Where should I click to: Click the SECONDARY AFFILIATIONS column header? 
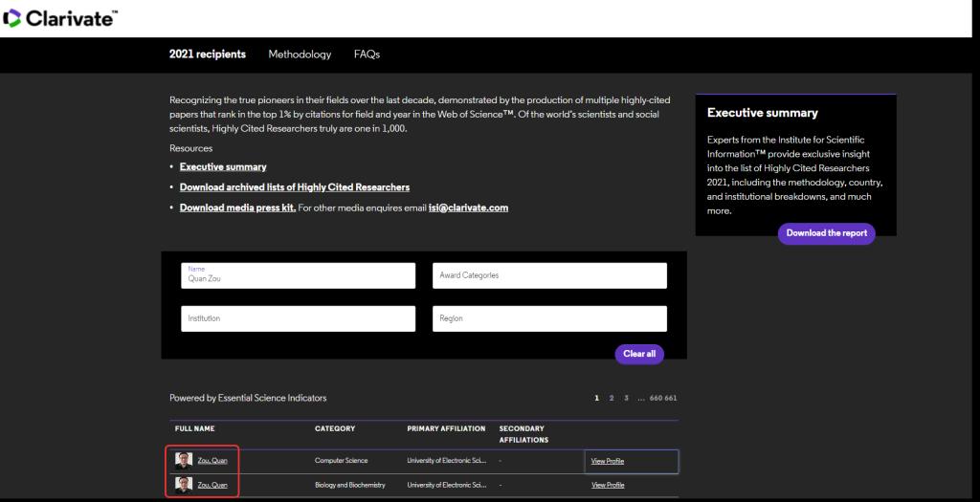click(x=523, y=434)
